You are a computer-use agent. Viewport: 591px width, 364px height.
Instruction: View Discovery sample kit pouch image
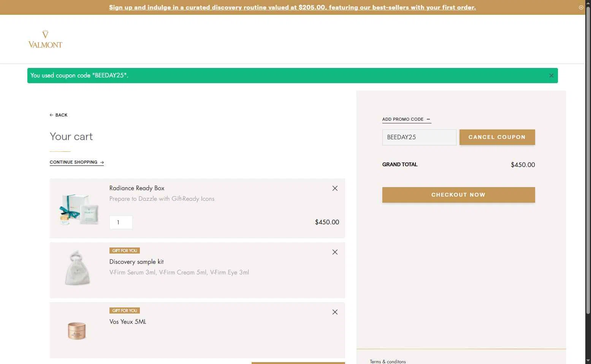(x=78, y=268)
